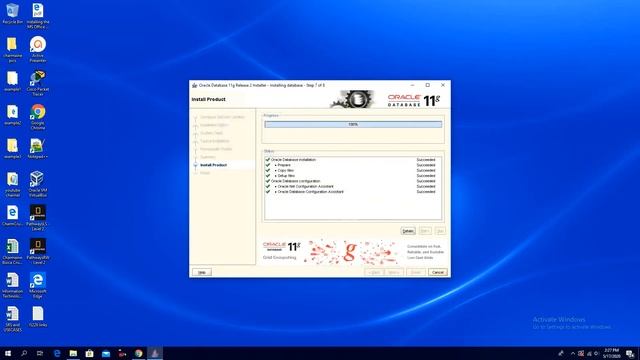Click the 100% installation progress bar
The width and height of the screenshot is (640, 360).
(x=353, y=124)
